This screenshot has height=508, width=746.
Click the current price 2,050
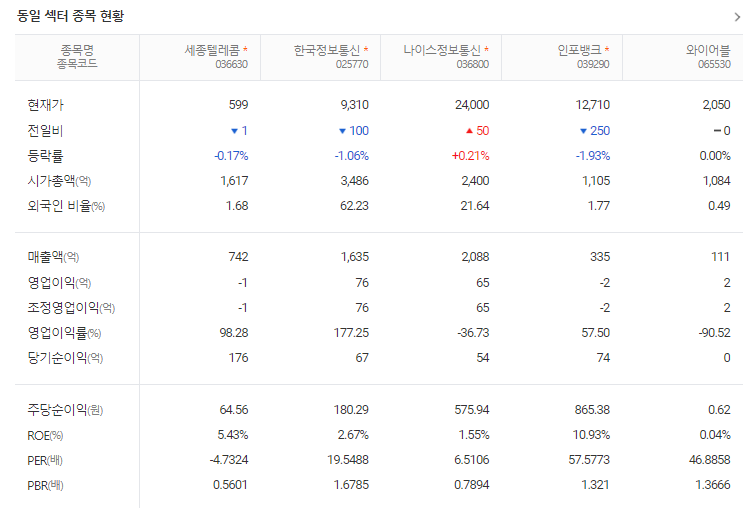(716, 105)
